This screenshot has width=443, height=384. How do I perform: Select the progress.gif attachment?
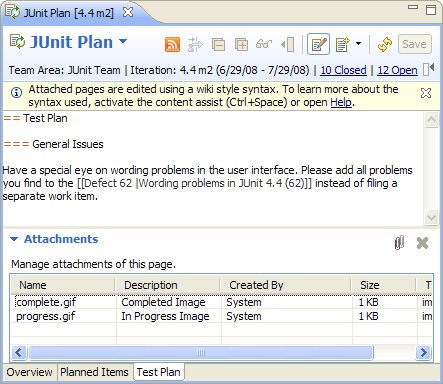(x=46, y=316)
